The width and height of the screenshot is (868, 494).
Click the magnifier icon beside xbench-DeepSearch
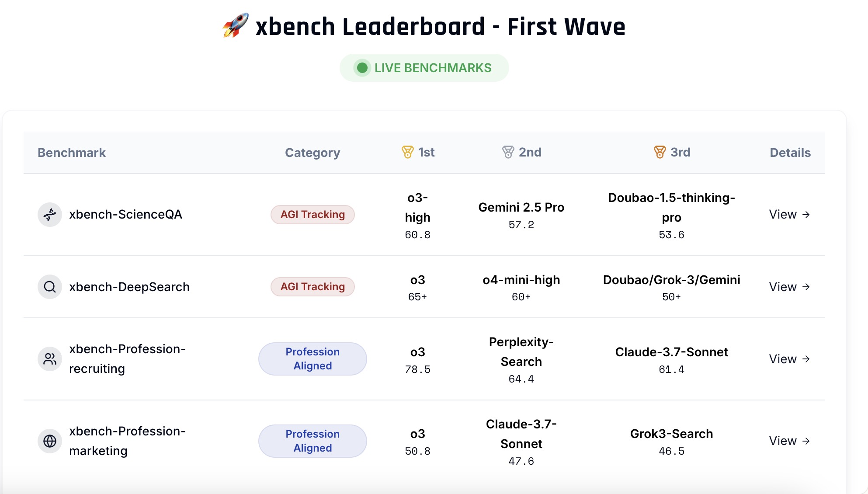tap(50, 287)
